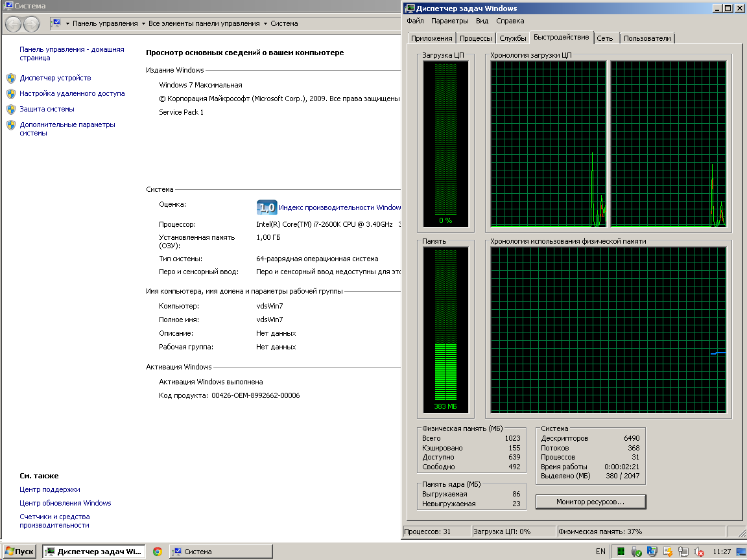This screenshot has height=560, width=747.
Task: Open the Защита системы link
Action: click(x=47, y=109)
